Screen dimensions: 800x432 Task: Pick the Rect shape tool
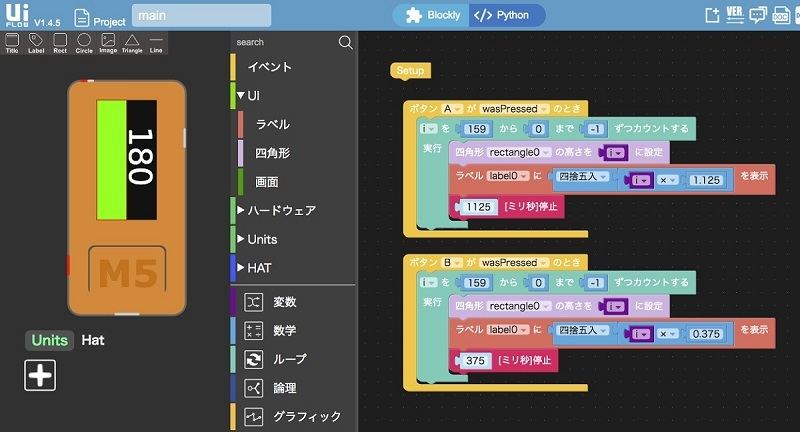[60, 42]
